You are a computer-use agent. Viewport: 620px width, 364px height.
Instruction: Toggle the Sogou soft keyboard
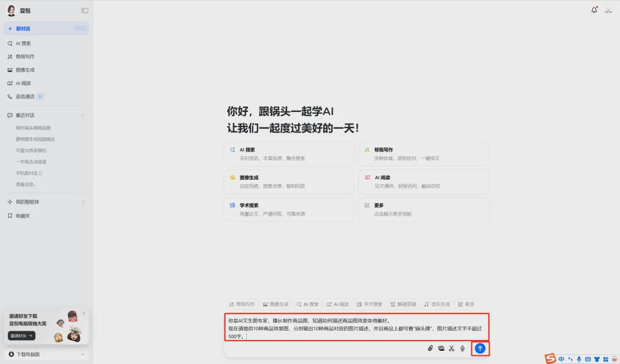tap(587, 359)
